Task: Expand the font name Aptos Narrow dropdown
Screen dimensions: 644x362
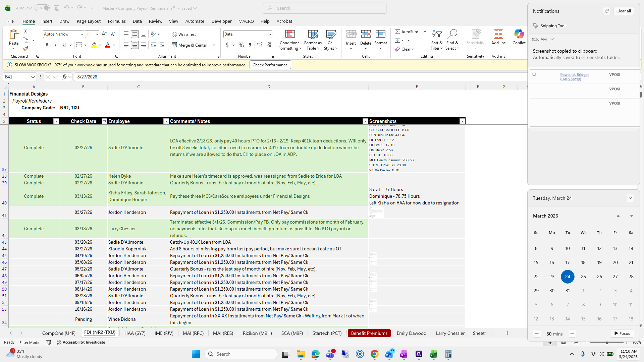Action: point(82,34)
